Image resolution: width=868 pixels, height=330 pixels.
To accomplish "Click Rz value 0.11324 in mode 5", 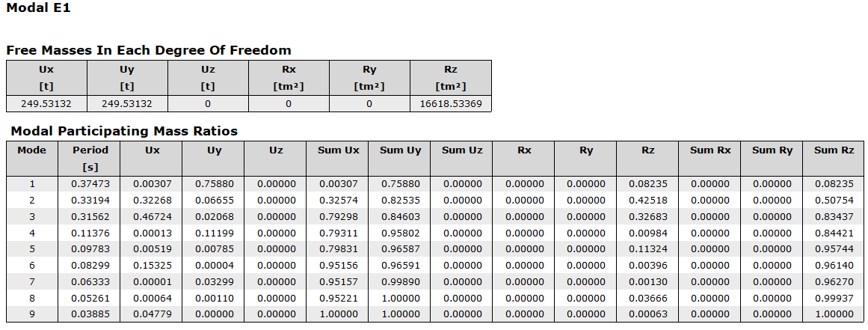I will (x=647, y=249).
